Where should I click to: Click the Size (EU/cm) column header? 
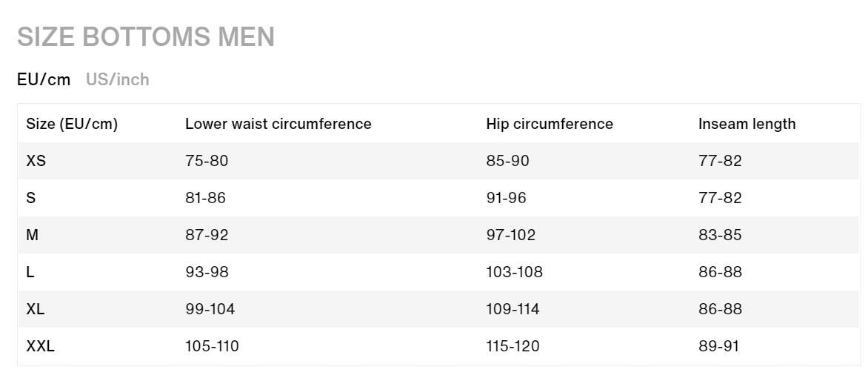point(72,124)
